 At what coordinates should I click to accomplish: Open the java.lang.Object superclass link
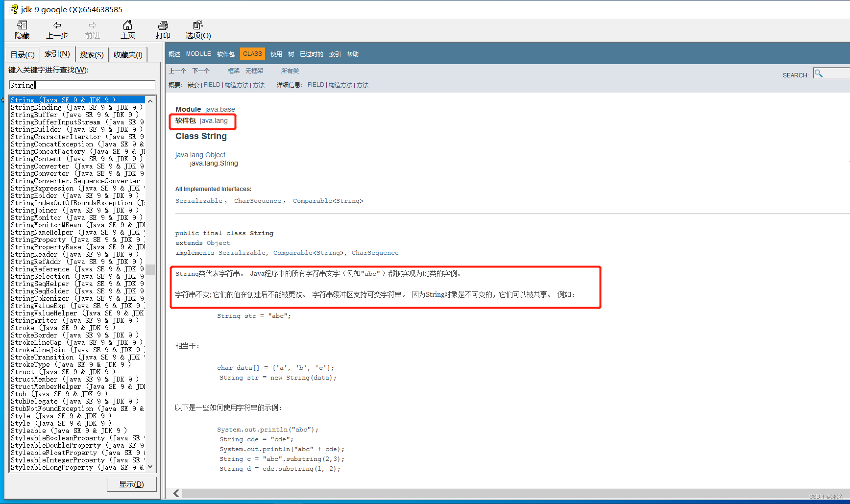(200, 154)
